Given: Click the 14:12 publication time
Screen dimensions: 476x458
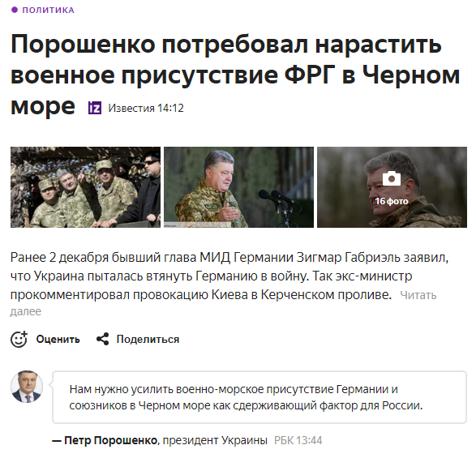Looking at the screenshot, I should point(170,108).
